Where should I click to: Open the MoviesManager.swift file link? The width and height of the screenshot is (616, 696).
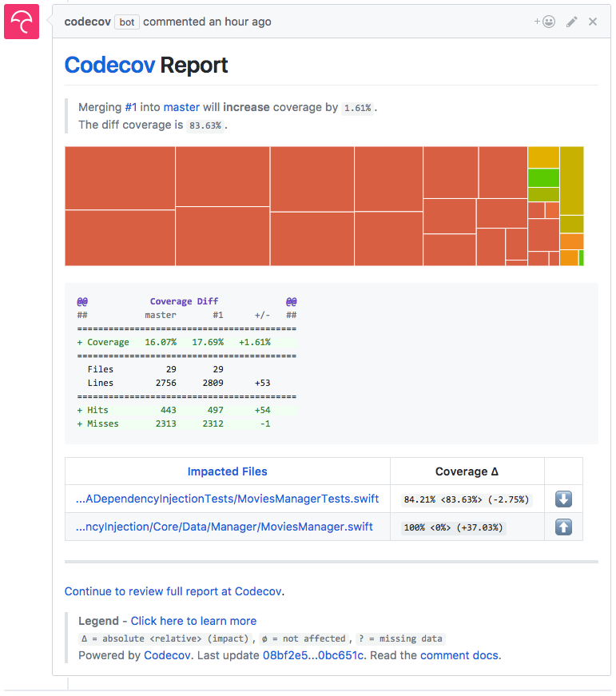tap(224, 527)
